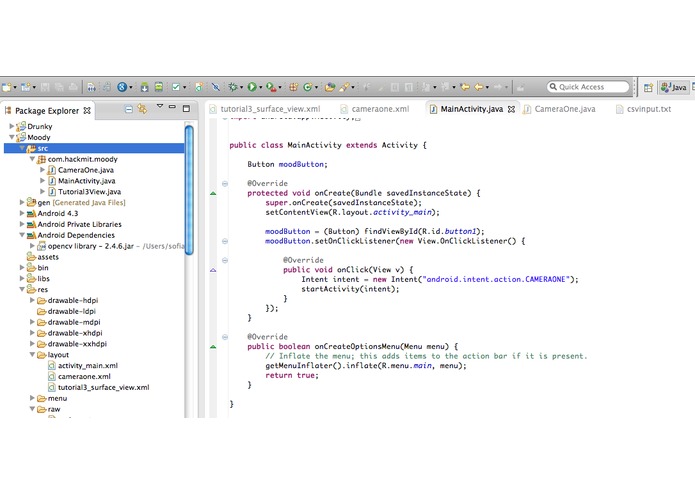The width and height of the screenshot is (695, 494).
Task: Click the green bug Debug icon
Action: 233,87
